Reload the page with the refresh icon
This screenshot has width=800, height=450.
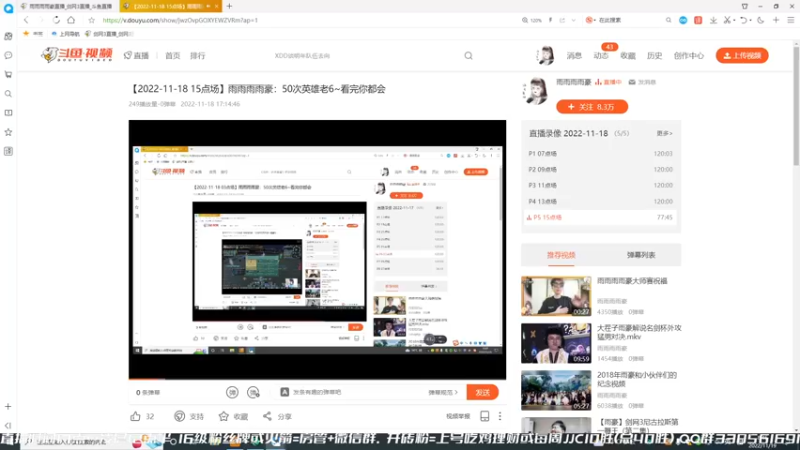56,20
